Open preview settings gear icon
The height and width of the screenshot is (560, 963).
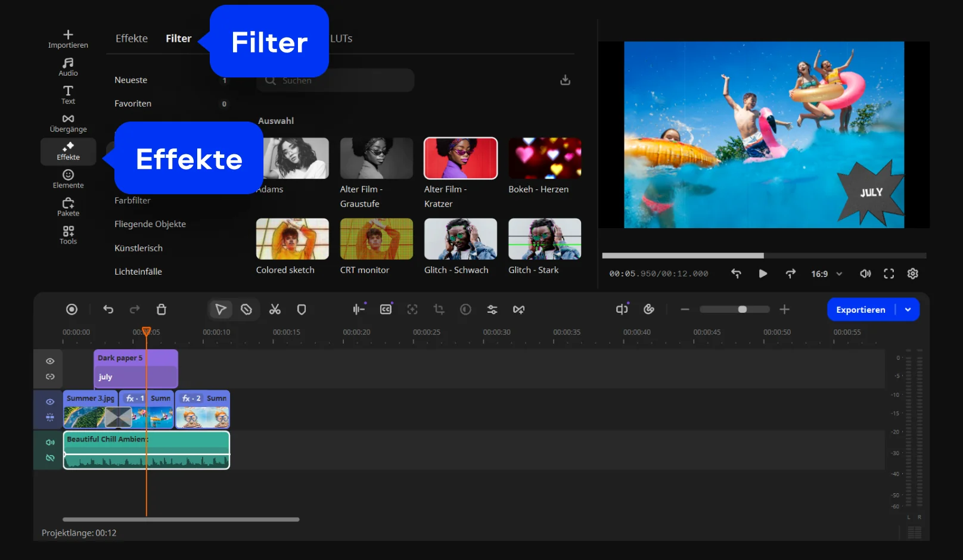tap(912, 273)
